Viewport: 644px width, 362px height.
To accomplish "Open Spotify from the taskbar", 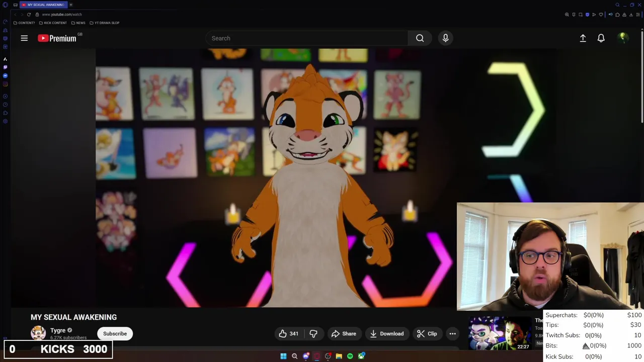I will click(350, 356).
